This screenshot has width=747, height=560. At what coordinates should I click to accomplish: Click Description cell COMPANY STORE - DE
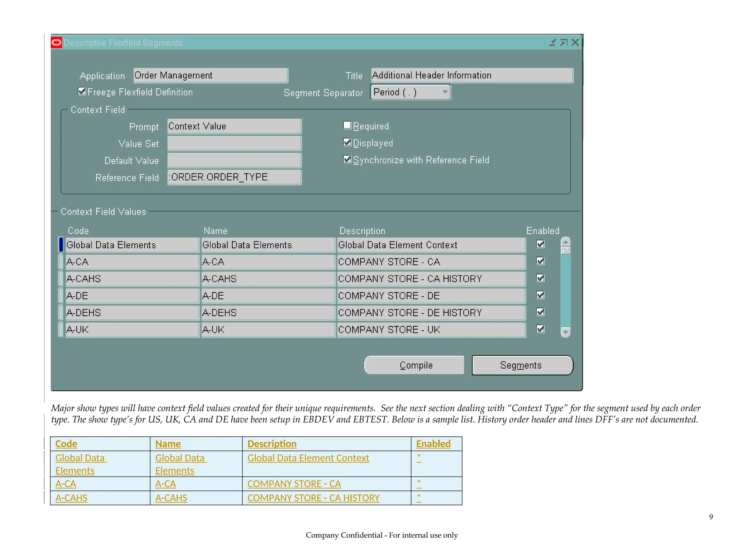(x=431, y=296)
